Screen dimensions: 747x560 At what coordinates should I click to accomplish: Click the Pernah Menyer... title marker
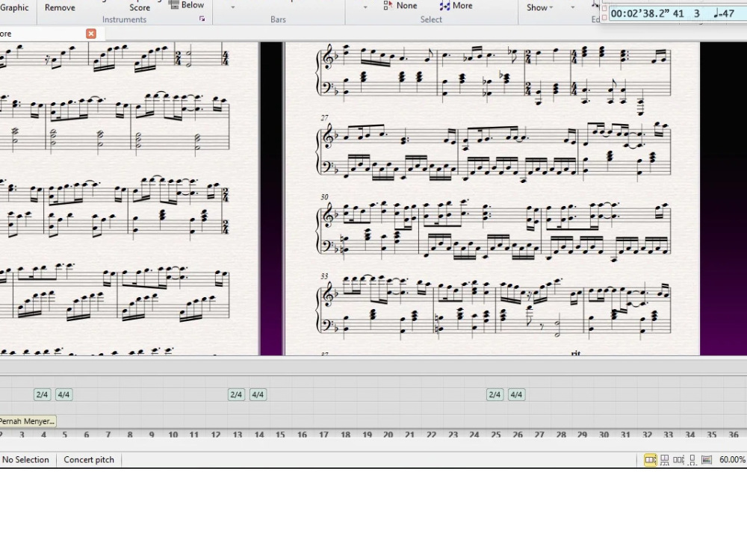[x=27, y=421]
